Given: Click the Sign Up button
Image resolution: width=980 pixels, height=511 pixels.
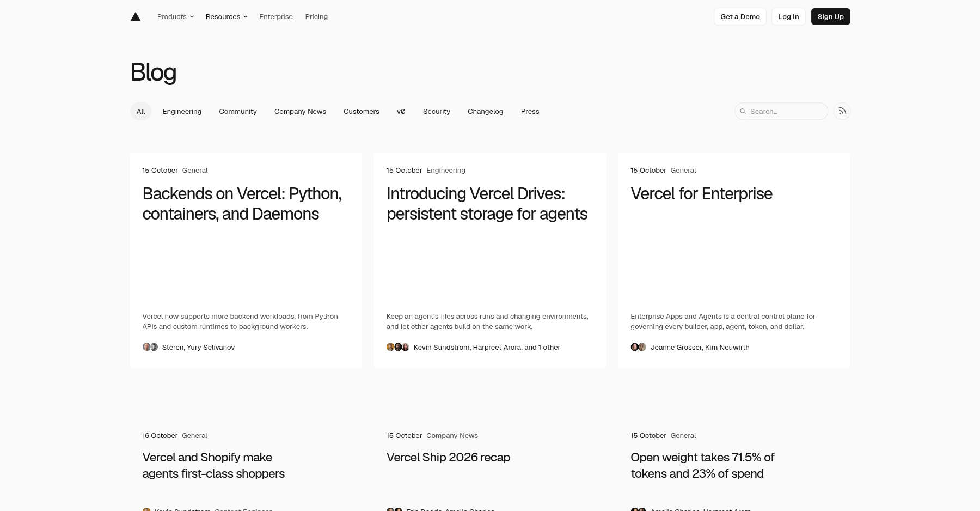Looking at the screenshot, I should (x=830, y=16).
